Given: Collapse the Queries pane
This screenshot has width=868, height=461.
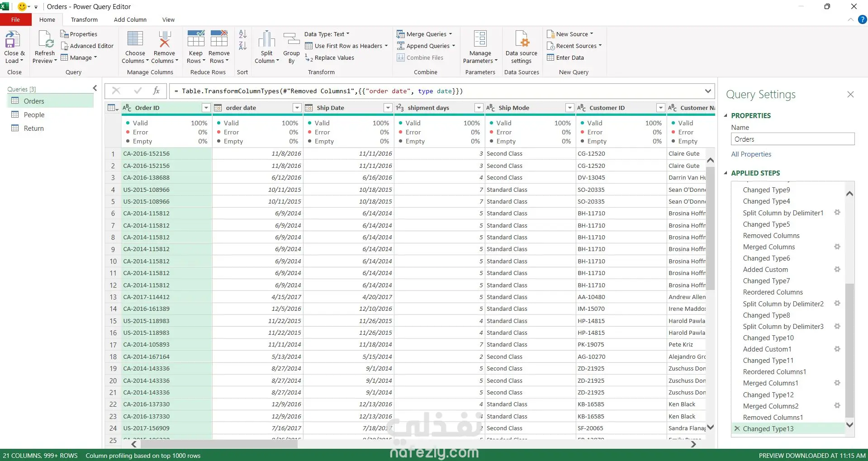Looking at the screenshot, I should pyautogui.click(x=95, y=88).
